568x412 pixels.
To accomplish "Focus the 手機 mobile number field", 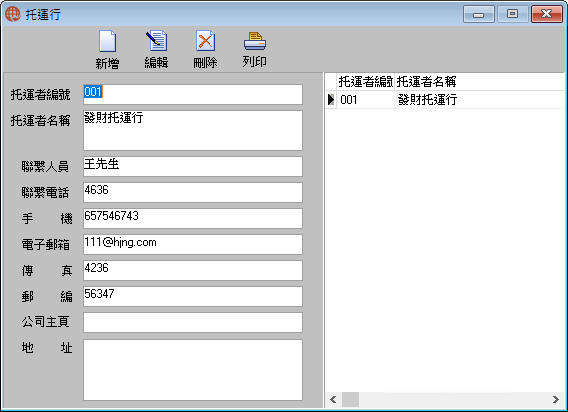I will [193, 219].
